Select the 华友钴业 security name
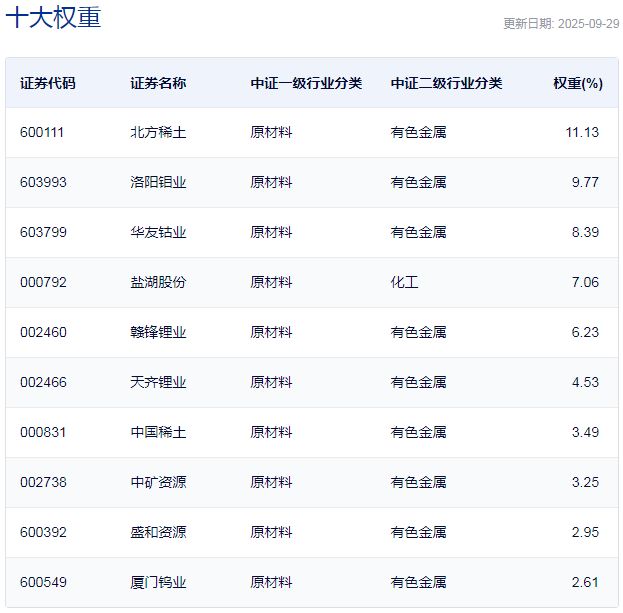Image resolution: width=623 pixels, height=613 pixels. tap(158, 232)
